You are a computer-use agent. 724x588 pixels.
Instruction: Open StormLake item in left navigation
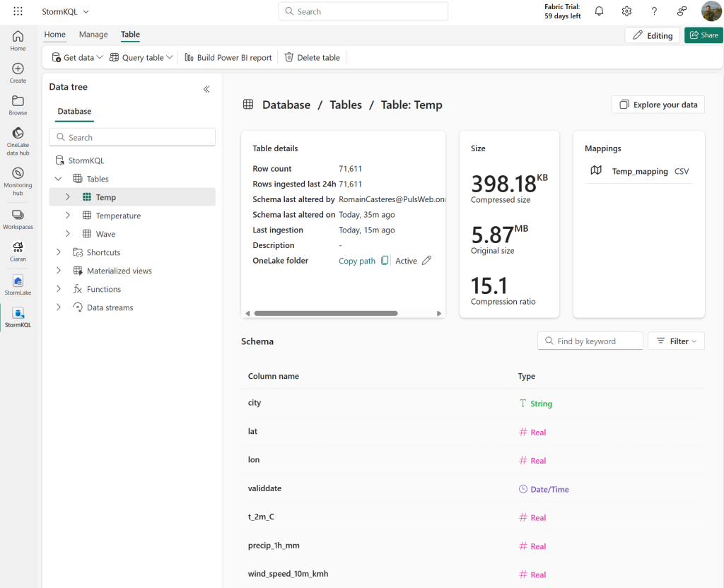[x=18, y=285]
